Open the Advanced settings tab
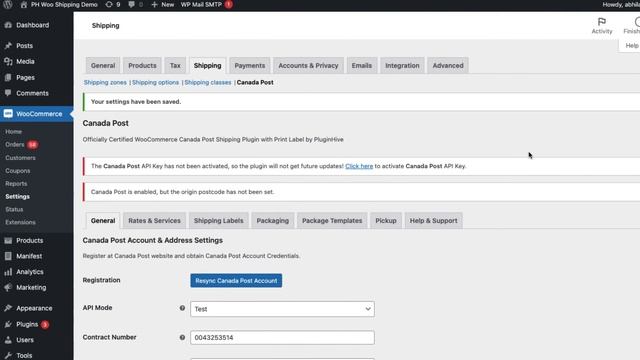Viewport: 640px width, 360px height. [448, 66]
